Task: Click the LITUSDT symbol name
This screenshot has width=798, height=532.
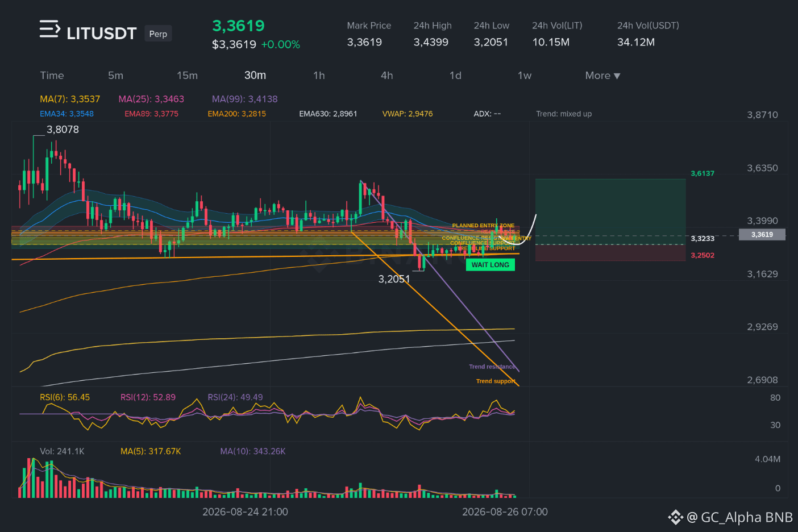Action: click(102, 34)
